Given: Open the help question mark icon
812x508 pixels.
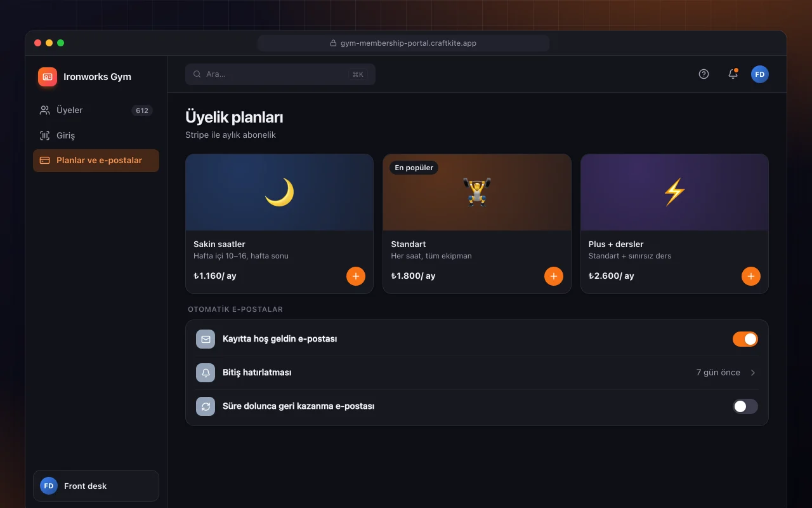Looking at the screenshot, I should [x=704, y=74].
